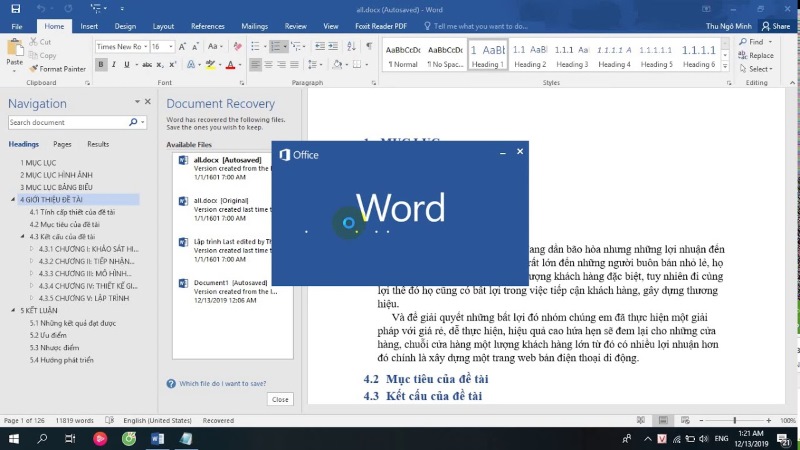Click Windows taskbar search icon
Screen dimensions: 800x450
click(x=42, y=439)
